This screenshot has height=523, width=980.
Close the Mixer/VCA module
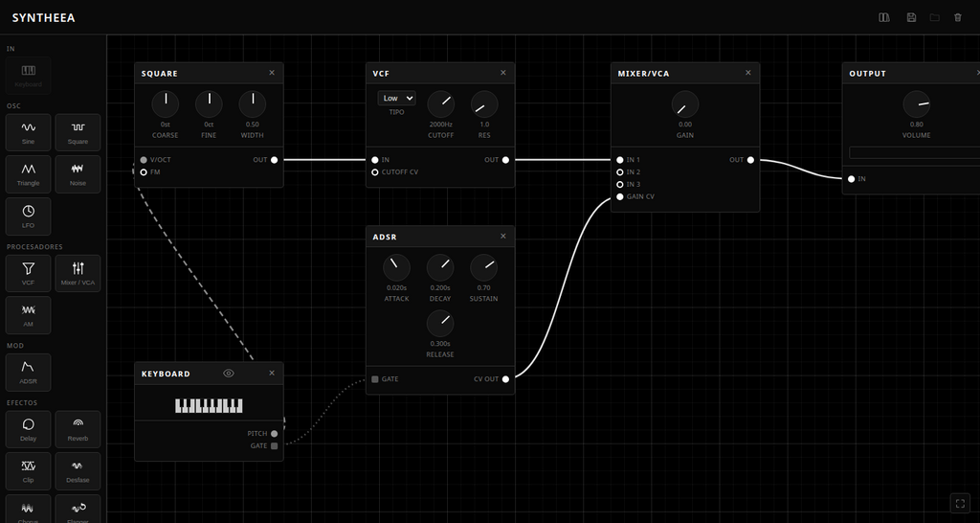click(748, 73)
